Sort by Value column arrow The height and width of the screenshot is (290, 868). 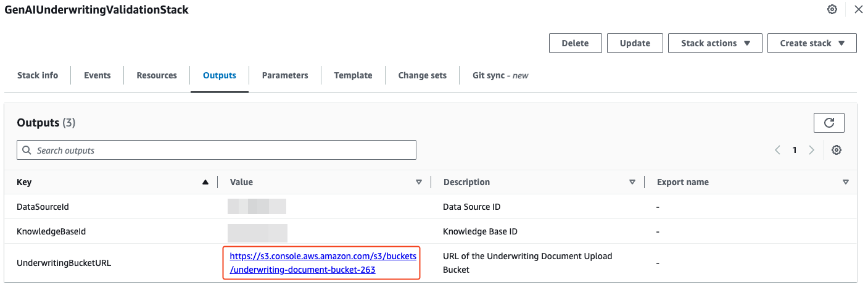tap(419, 182)
